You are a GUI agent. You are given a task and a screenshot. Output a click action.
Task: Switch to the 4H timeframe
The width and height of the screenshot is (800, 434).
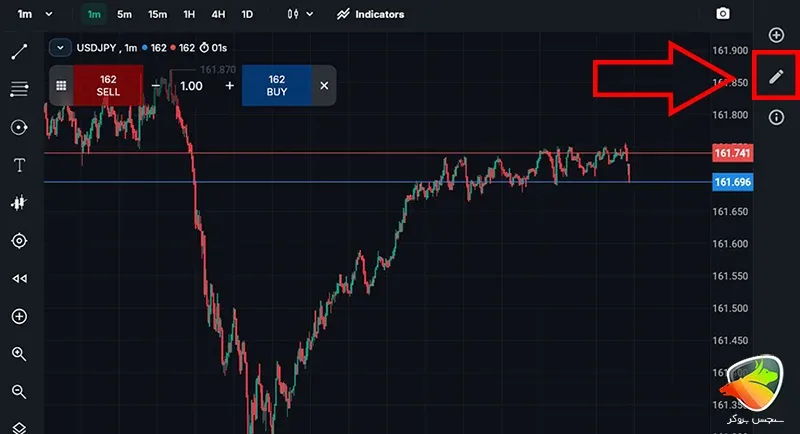tap(218, 14)
